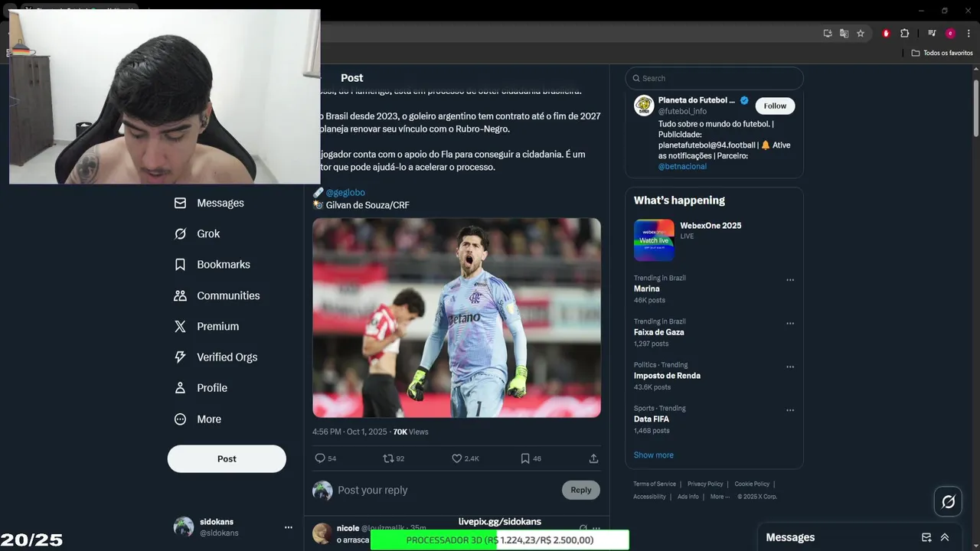The height and width of the screenshot is (551, 980).
Task: Open the goalkeeper photo in post
Action: coord(456,318)
